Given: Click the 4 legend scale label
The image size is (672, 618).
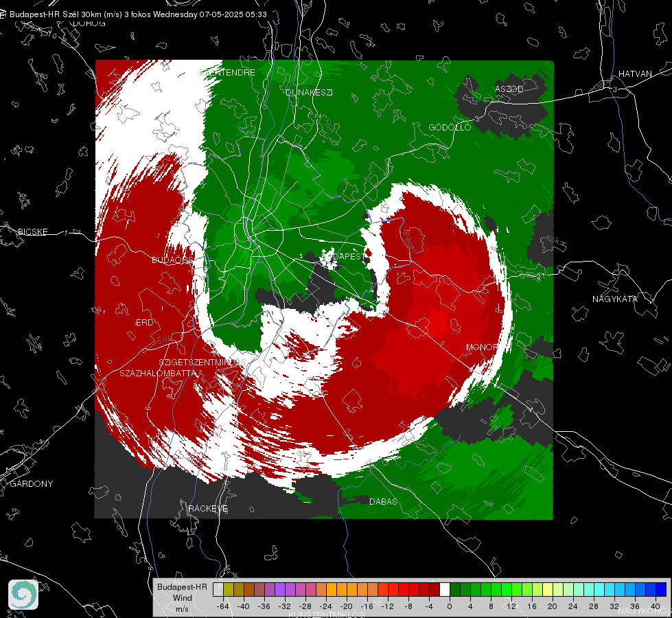Looking at the screenshot, I should (x=470, y=606).
